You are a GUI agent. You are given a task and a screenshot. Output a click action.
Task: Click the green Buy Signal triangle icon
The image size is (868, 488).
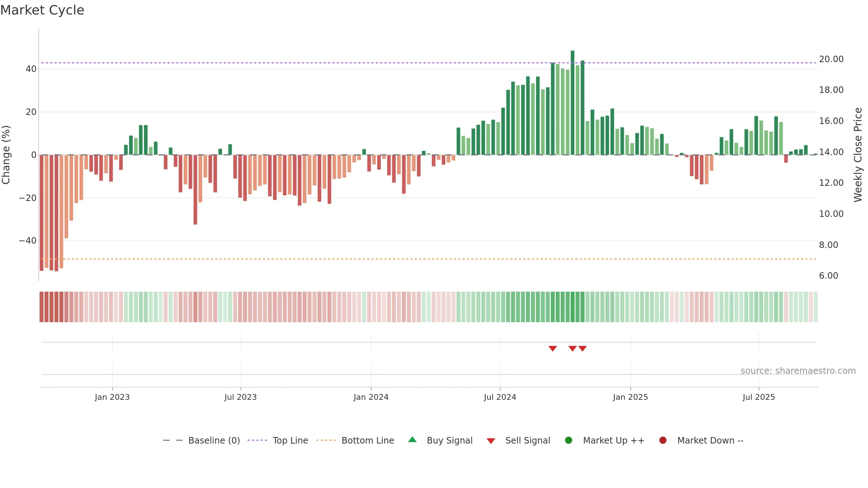coord(412,440)
